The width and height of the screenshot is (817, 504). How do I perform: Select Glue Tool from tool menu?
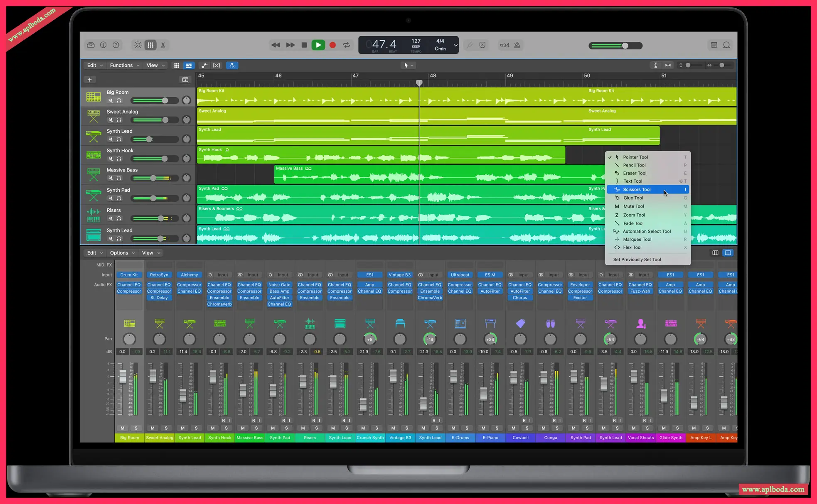pyautogui.click(x=633, y=198)
